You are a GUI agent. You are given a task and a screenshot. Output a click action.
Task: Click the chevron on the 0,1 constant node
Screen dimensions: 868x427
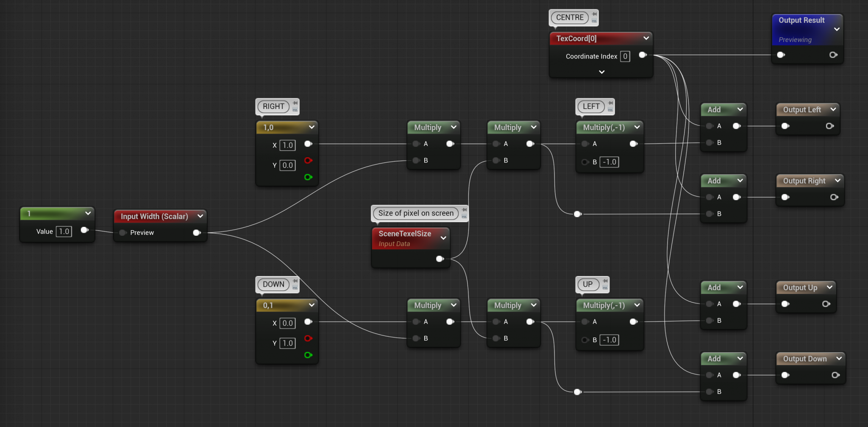(312, 305)
